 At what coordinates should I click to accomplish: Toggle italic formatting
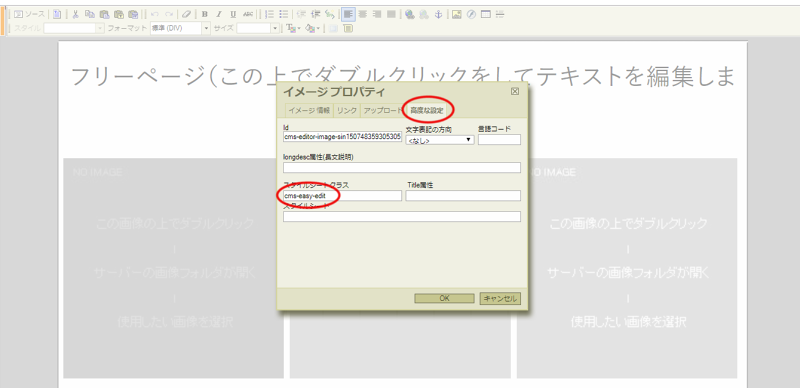click(219, 14)
